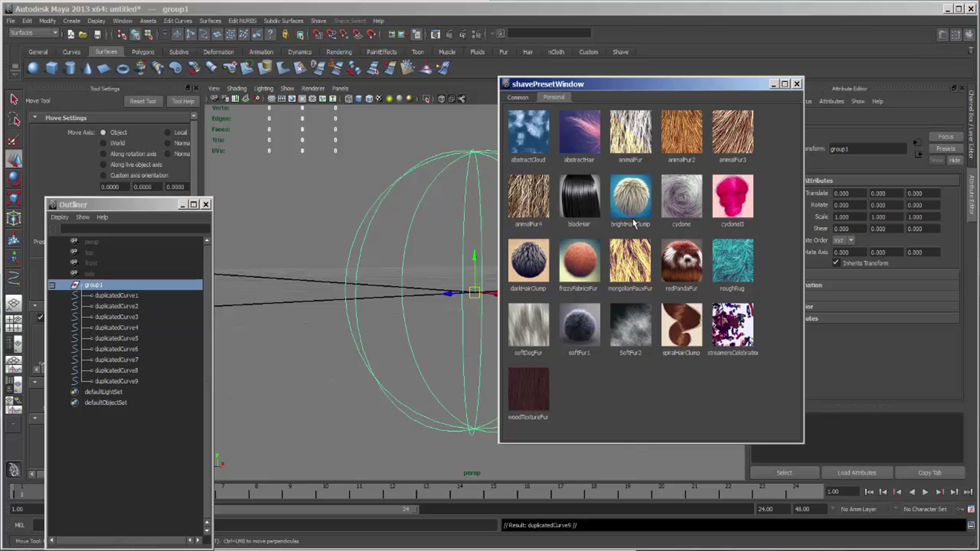Activate the Select tool arrow in toolbox
Viewport: 980px width, 551px height.
pyautogui.click(x=13, y=100)
